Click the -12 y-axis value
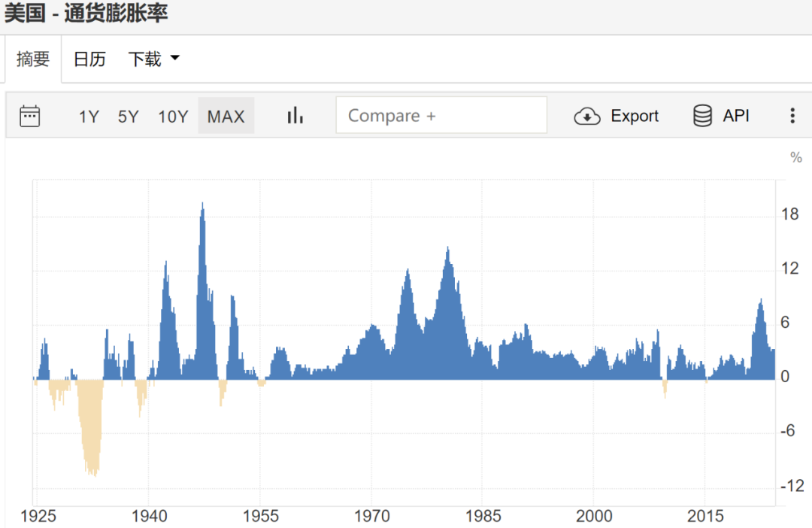 tap(792, 486)
